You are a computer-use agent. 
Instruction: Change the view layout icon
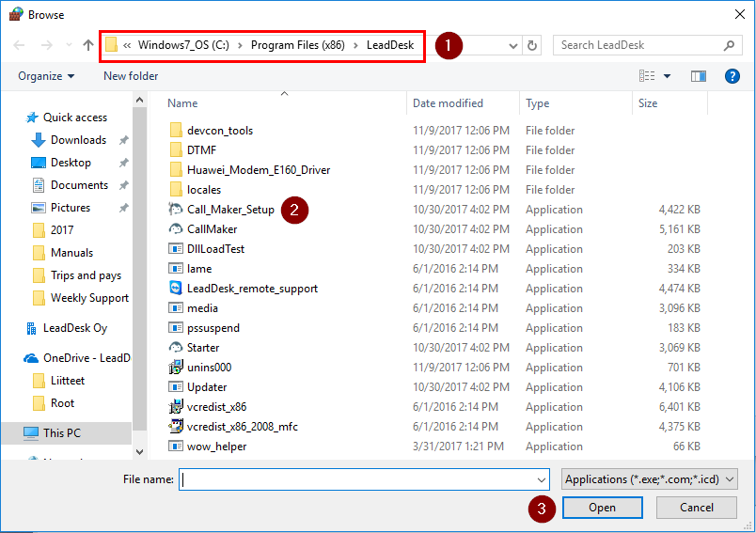point(647,76)
